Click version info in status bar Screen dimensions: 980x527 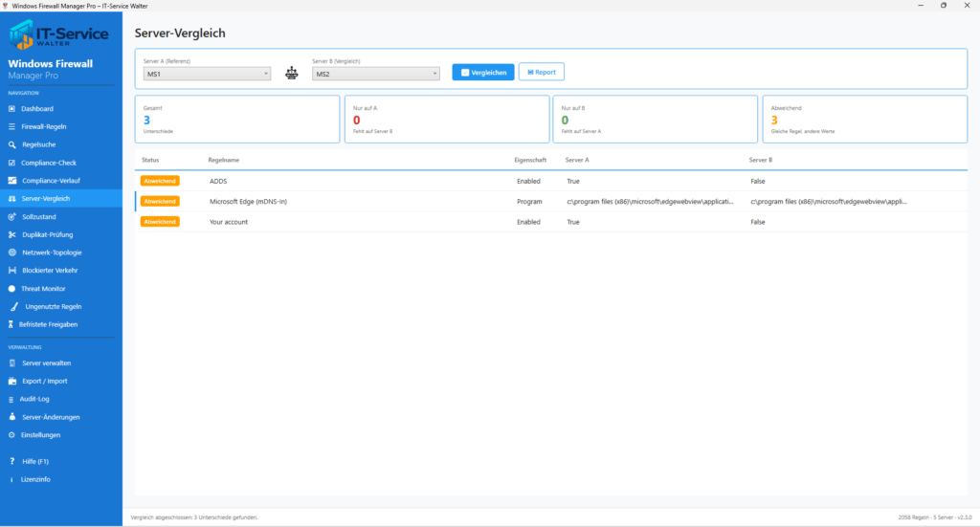tap(935, 517)
